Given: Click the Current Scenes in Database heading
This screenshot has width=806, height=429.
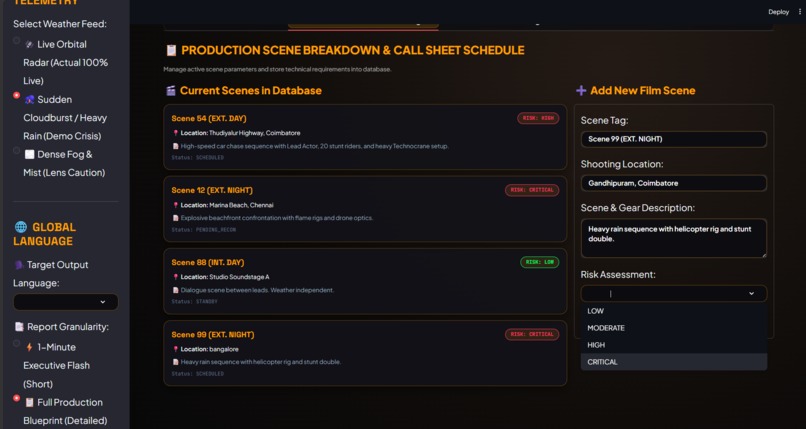Looking at the screenshot, I should pos(251,91).
